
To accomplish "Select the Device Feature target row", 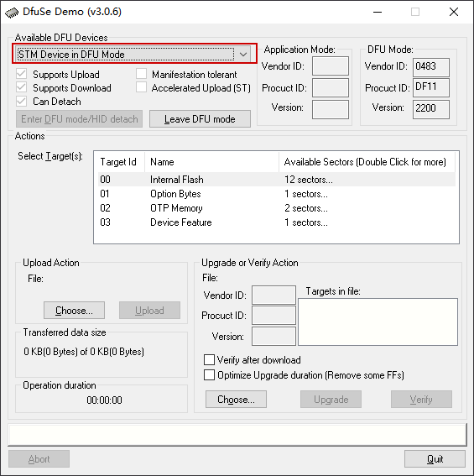I will click(277, 222).
